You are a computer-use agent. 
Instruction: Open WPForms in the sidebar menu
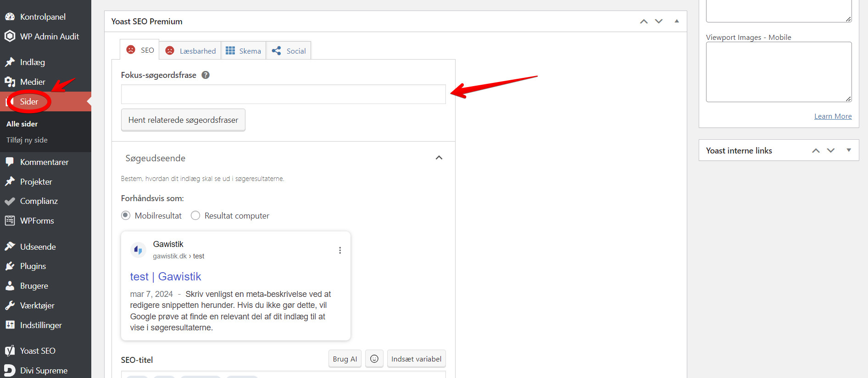(37, 221)
